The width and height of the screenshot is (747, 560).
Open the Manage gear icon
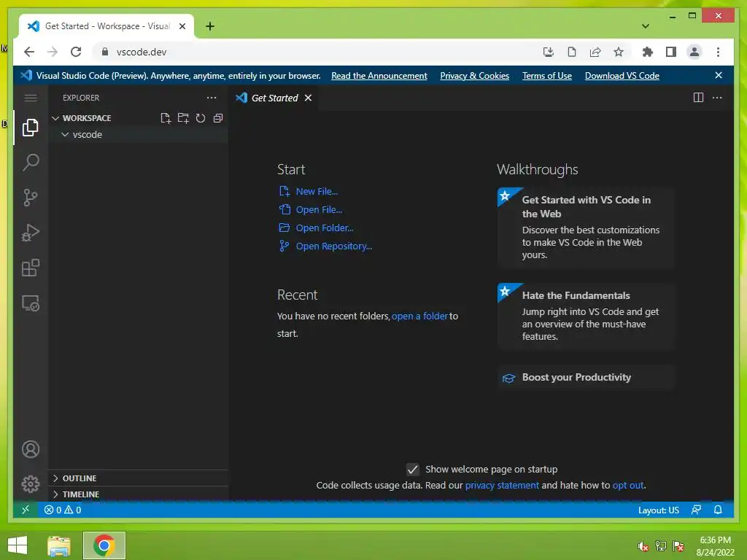tap(31, 484)
